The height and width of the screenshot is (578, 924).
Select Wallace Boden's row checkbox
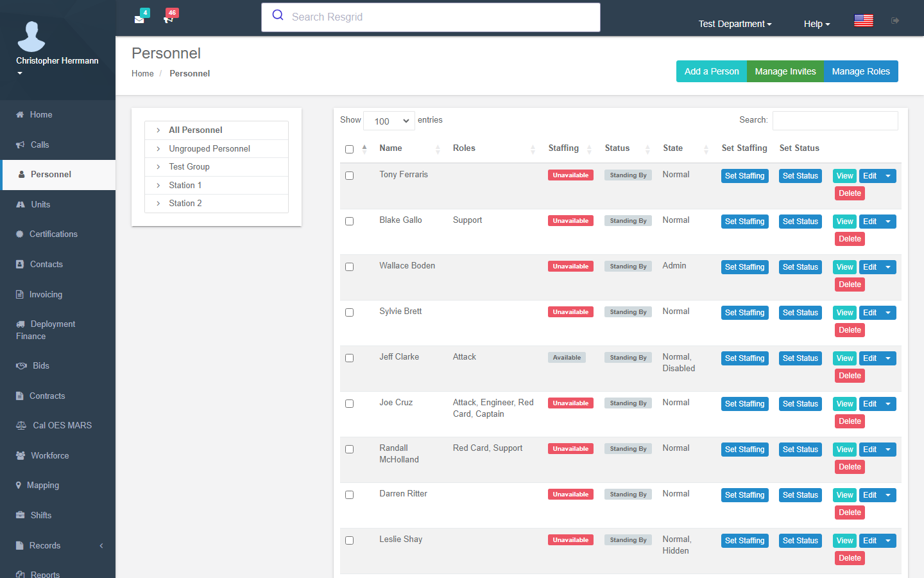(349, 267)
